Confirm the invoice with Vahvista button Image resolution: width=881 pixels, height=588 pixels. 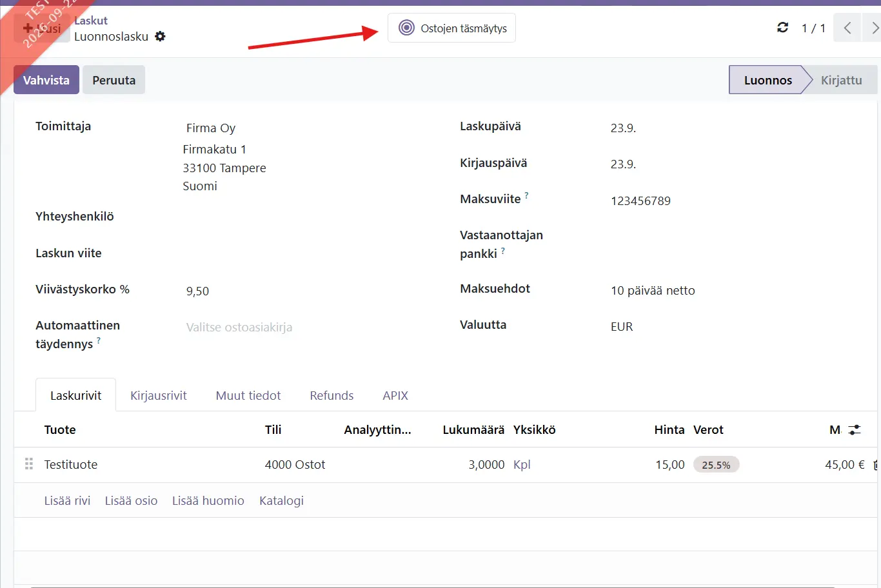click(46, 80)
